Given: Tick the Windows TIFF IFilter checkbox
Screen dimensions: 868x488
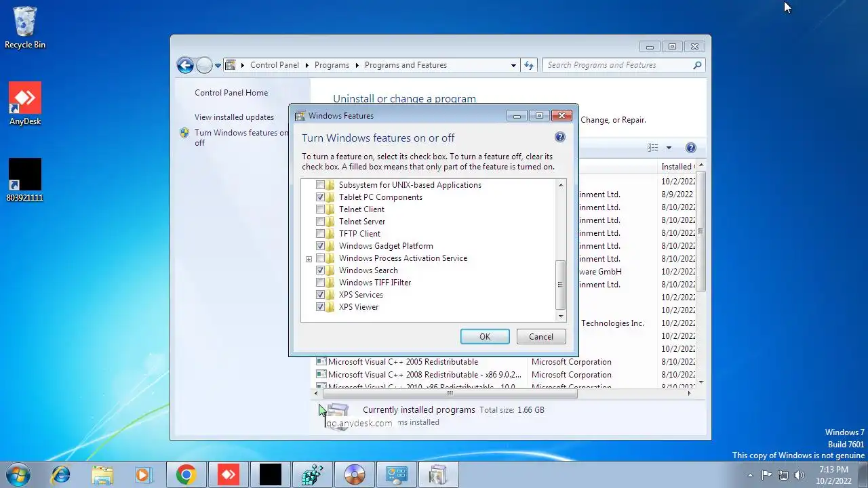Looking at the screenshot, I should point(321,283).
